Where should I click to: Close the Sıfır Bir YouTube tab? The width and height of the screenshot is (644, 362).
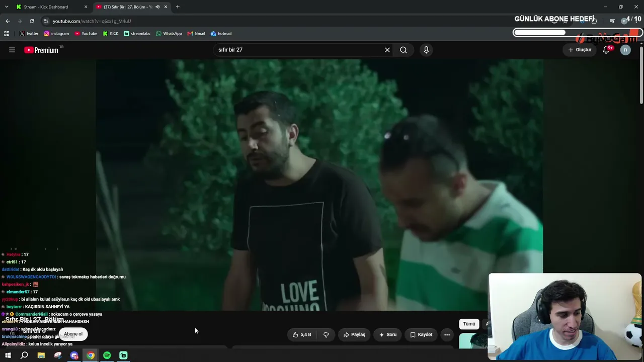[x=166, y=7]
